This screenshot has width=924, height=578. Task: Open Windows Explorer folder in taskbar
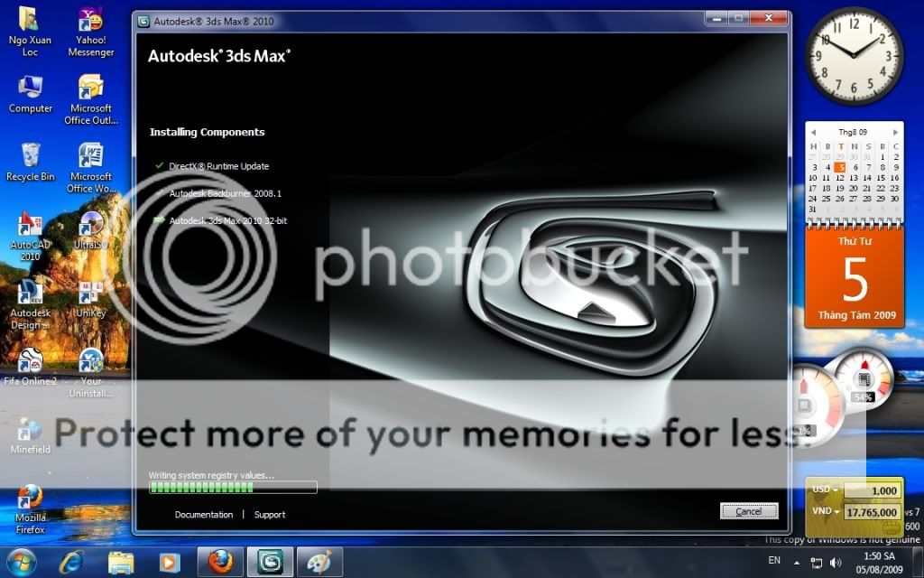[x=121, y=563]
